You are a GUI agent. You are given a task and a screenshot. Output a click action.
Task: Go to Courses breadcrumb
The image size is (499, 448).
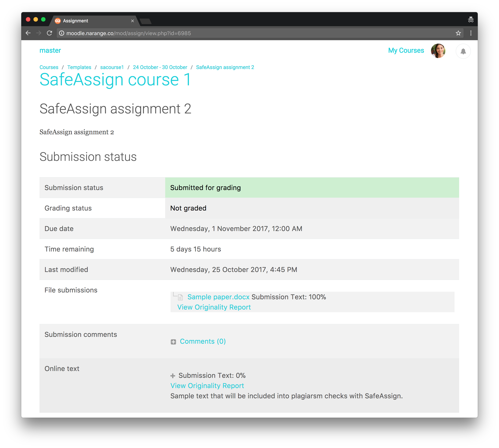click(49, 67)
